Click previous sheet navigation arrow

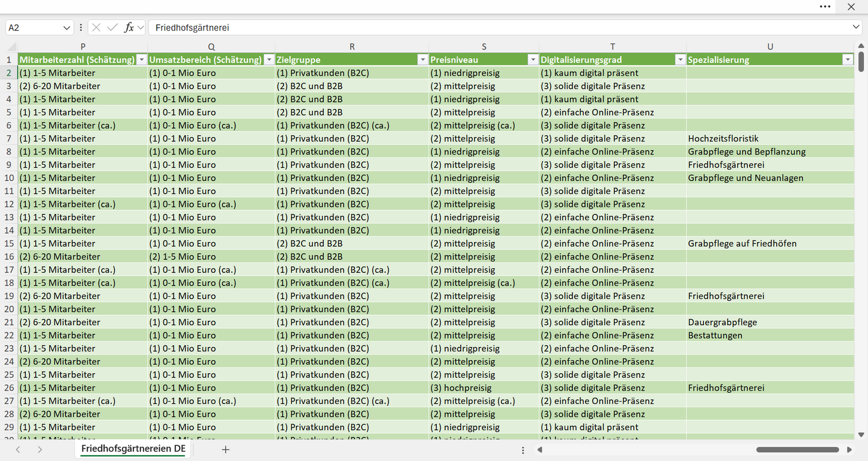(18, 449)
